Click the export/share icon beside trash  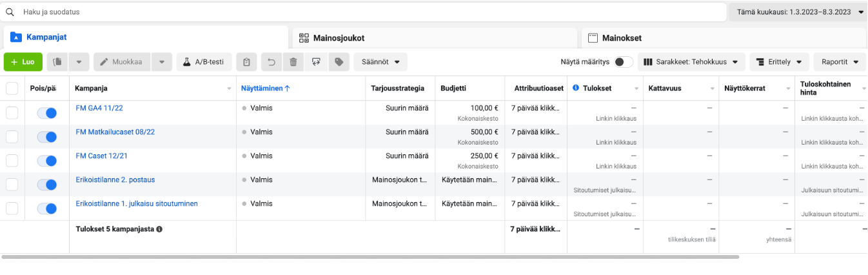pos(315,62)
